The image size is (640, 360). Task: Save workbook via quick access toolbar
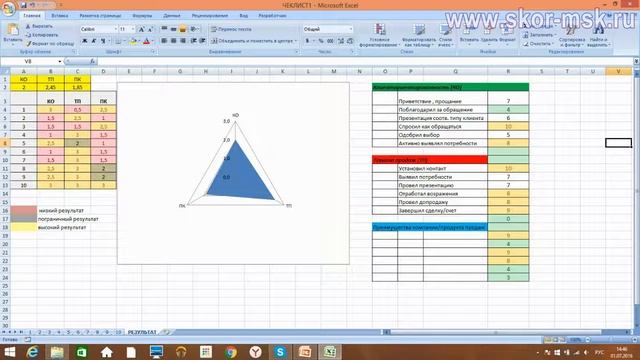point(24,5)
